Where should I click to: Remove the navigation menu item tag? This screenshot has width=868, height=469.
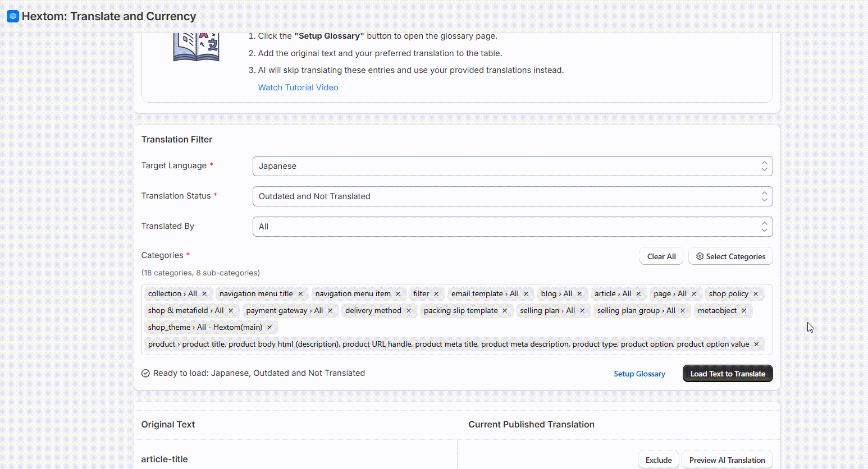pyautogui.click(x=398, y=293)
